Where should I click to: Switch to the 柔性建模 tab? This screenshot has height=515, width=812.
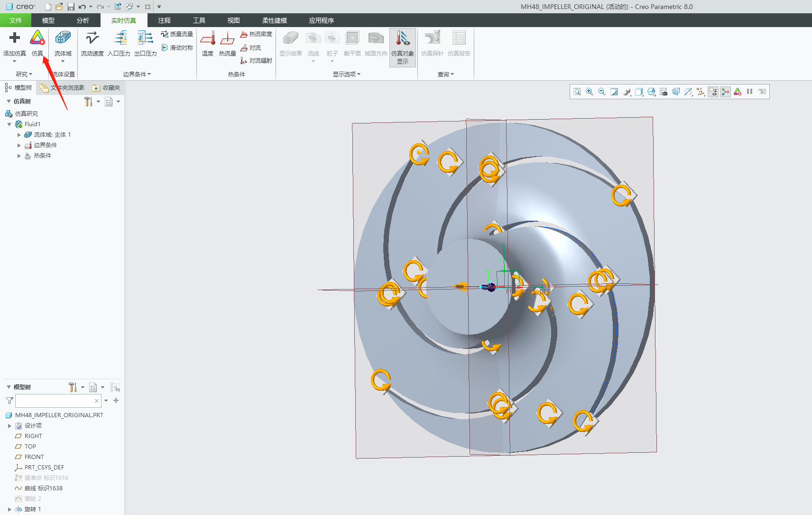pos(274,20)
